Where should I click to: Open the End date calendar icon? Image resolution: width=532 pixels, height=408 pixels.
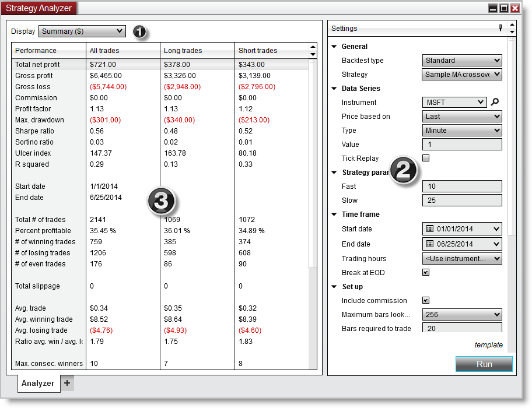(x=430, y=244)
